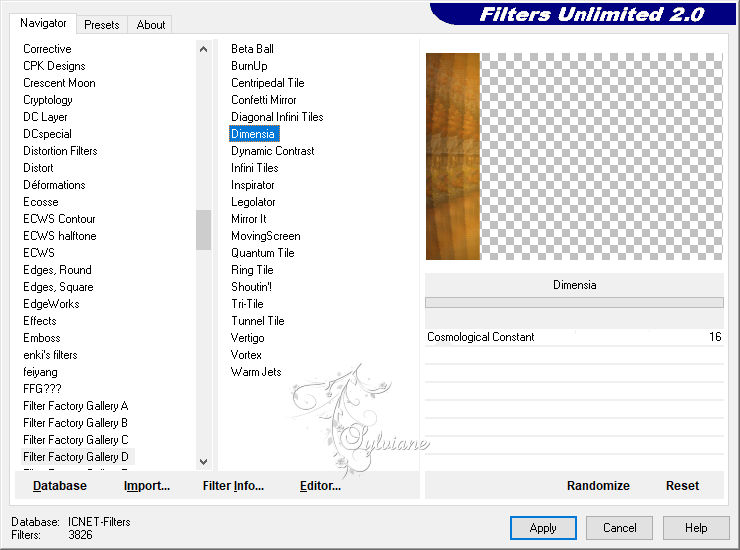Adjust the Cosmological Constant slider
The width and height of the screenshot is (740, 550).
tap(574, 337)
